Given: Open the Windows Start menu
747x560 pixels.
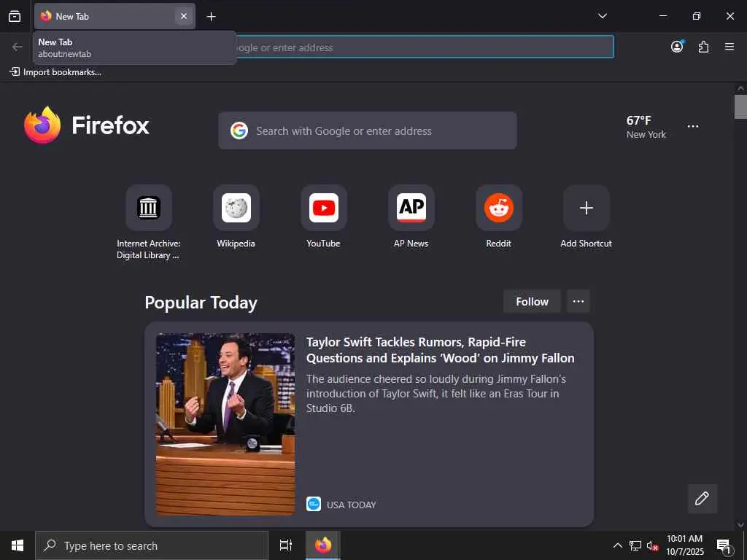Looking at the screenshot, I should click(18, 545).
